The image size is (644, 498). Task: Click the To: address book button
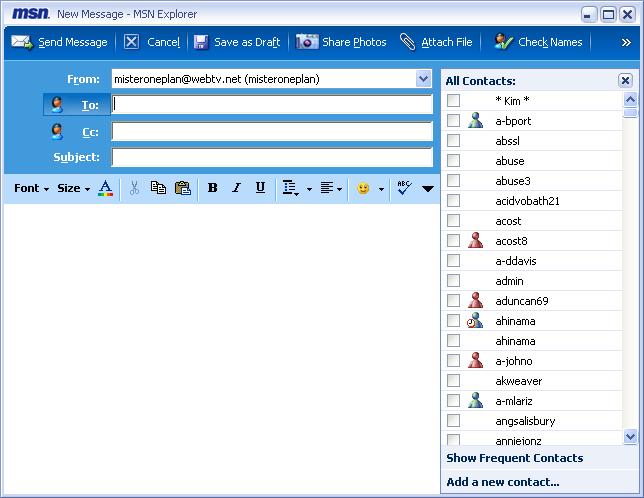point(77,105)
